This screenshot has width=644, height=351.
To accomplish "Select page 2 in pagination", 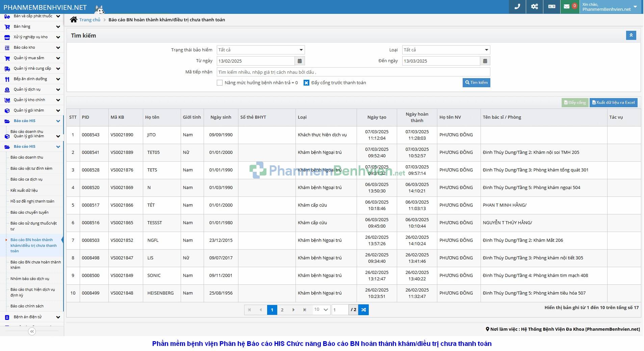I will click(282, 309).
